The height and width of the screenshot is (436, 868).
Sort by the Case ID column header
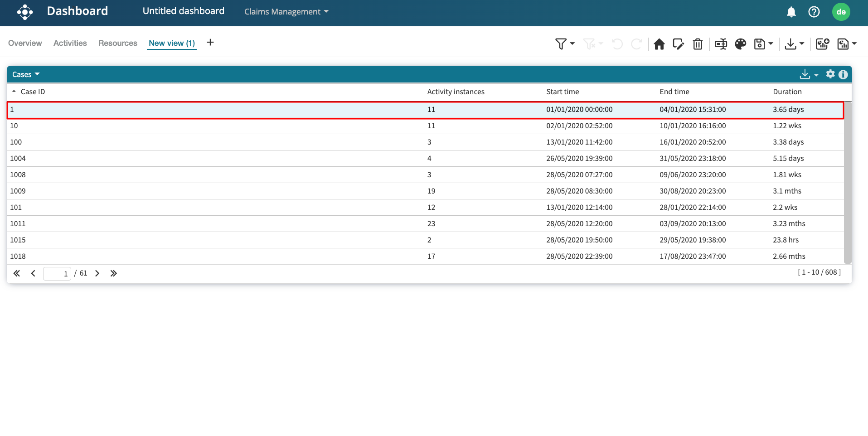(33, 92)
